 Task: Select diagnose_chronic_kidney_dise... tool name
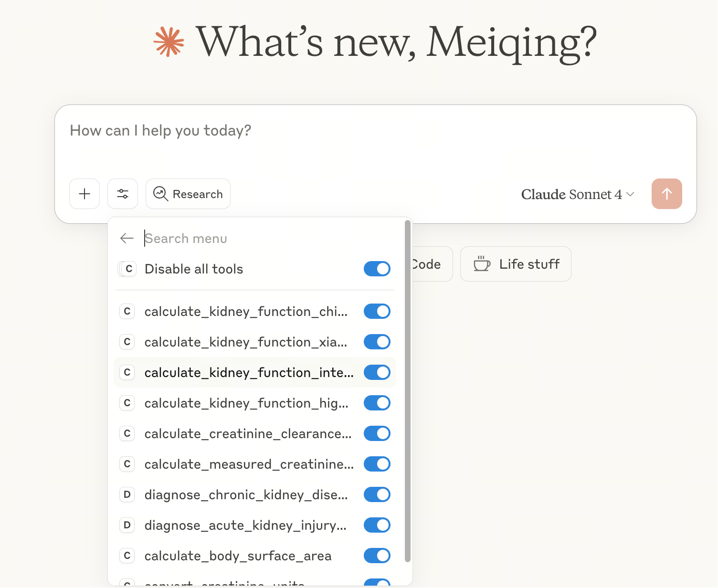246,494
